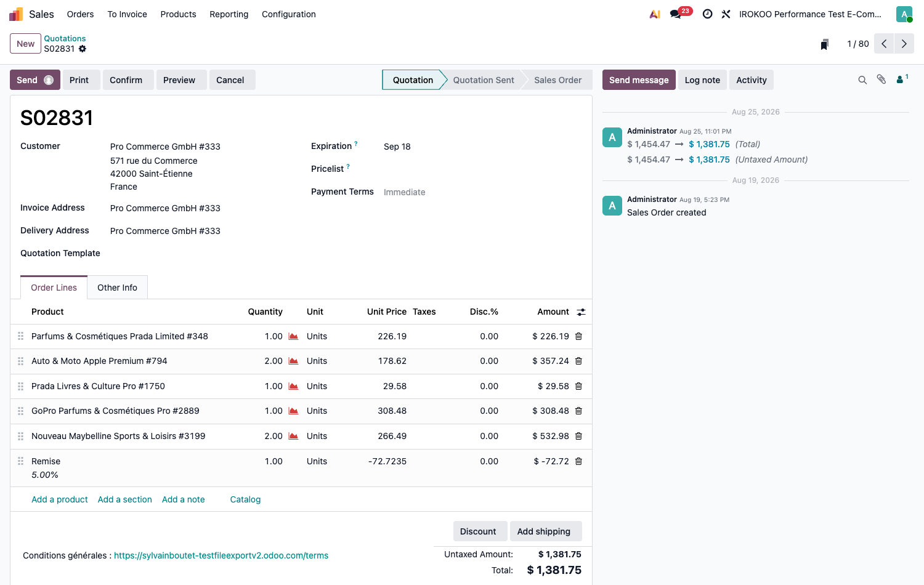Open the Log note composer
The width and height of the screenshot is (924, 585).
point(703,80)
